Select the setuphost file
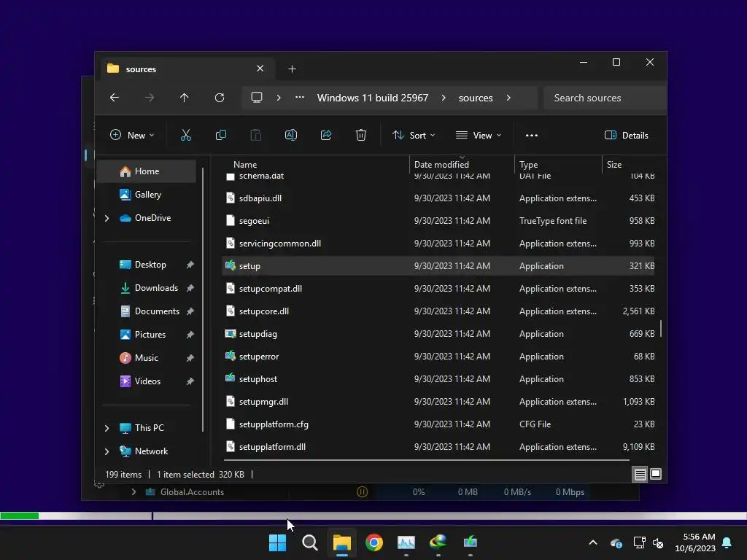The image size is (747, 560). coord(438,379)
